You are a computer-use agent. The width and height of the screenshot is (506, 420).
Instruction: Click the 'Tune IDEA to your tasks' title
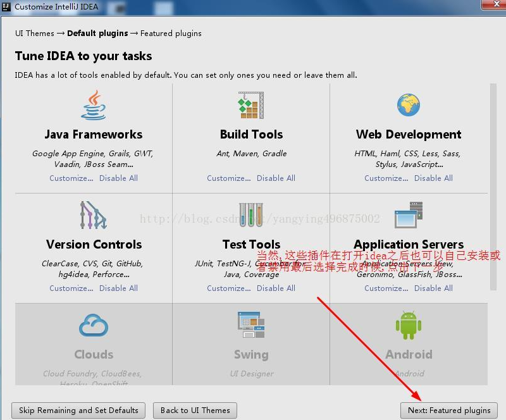(83, 56)
